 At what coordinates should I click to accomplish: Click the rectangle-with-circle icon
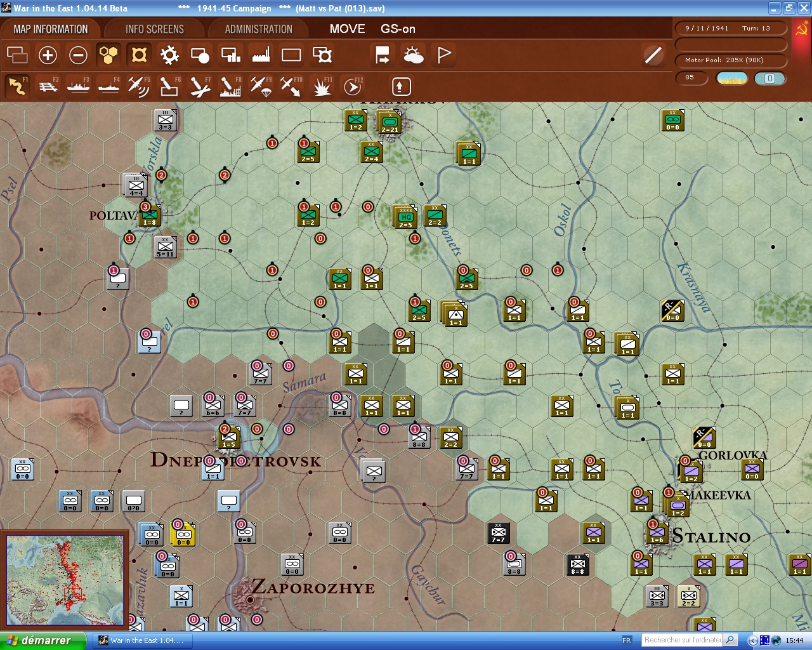(x=200, y=55)
